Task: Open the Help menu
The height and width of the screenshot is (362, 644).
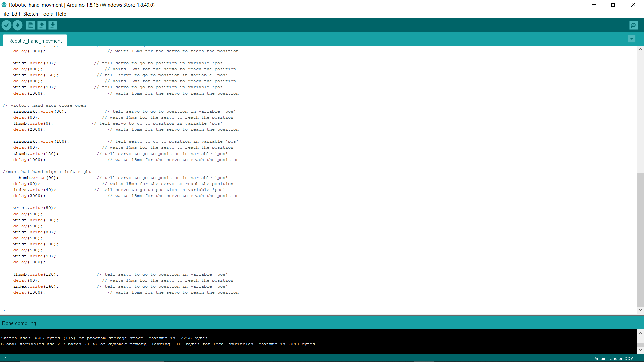Action: [61, 14]
